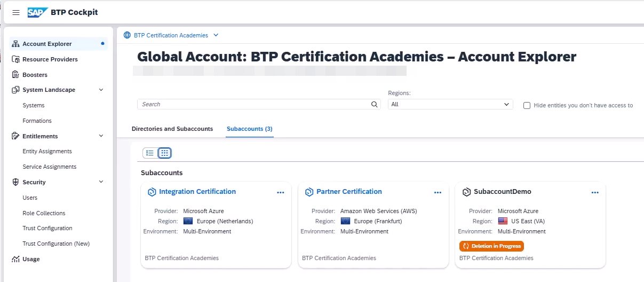
Task: Click the Entitlements icon
Action: click(x=15, y=136)
